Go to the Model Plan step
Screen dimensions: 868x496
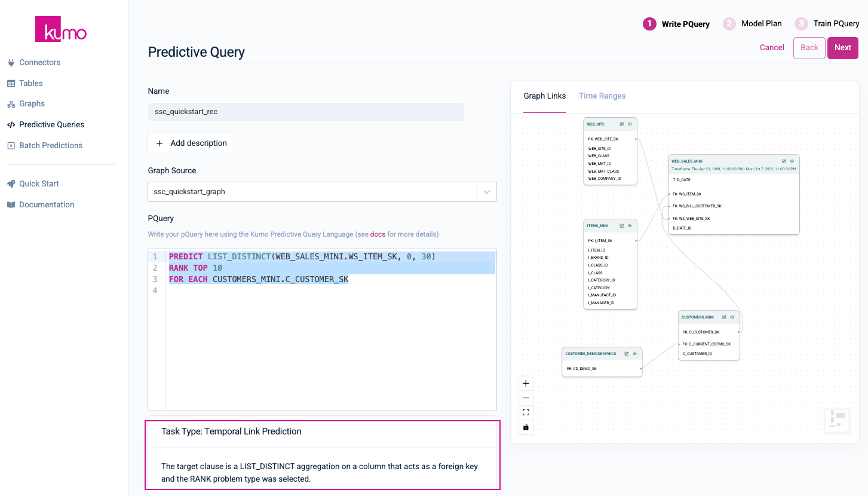point(753,24)
